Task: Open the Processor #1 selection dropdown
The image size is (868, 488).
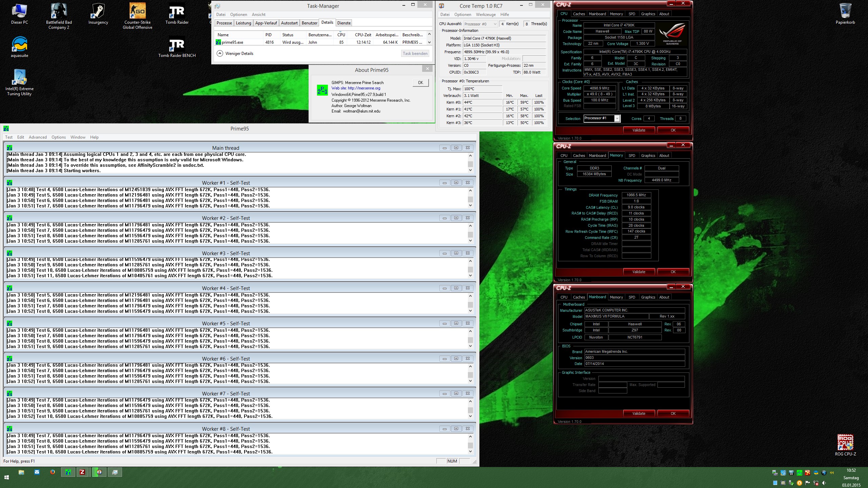Action: point(617,118)
